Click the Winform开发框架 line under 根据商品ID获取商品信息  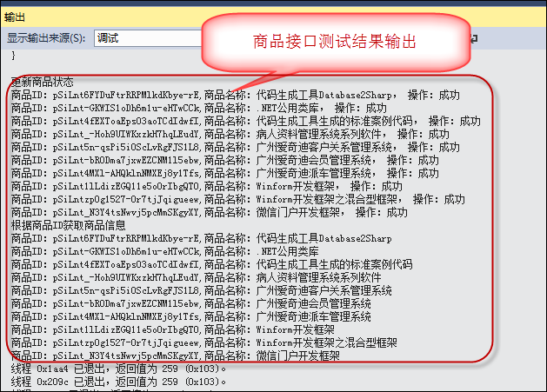[173, 329]
